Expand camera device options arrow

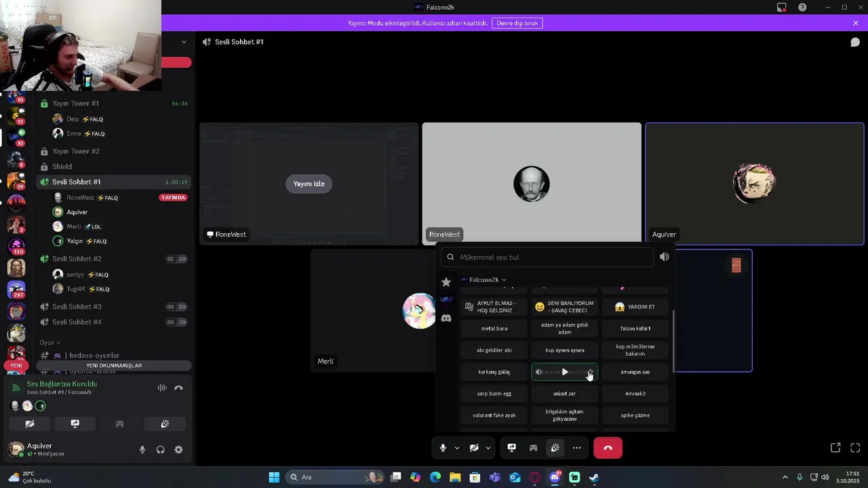tap(488, 448)
